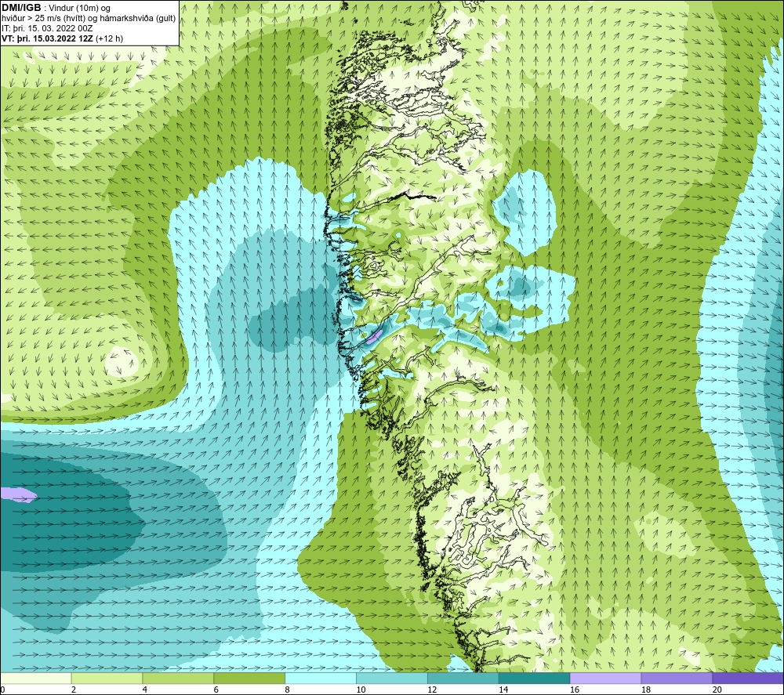
Task: Click the lavender wind patch at left map edge
Action: [x=18, y=494]
